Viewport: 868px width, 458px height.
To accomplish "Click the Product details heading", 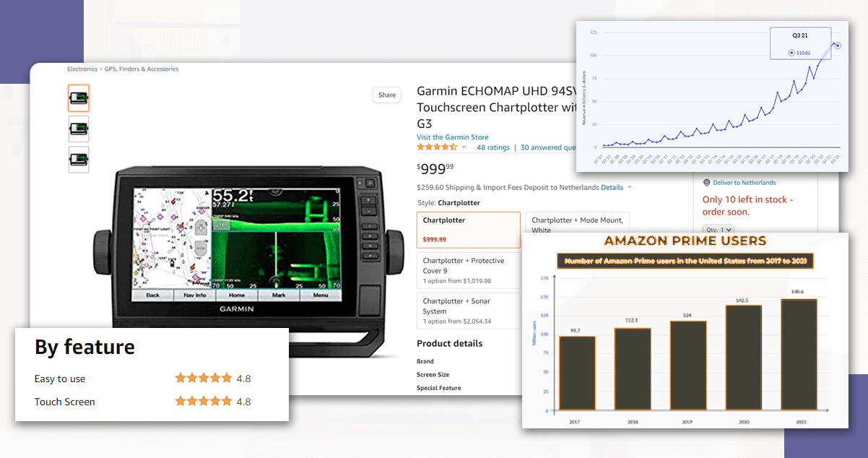I will click(449, 343).
